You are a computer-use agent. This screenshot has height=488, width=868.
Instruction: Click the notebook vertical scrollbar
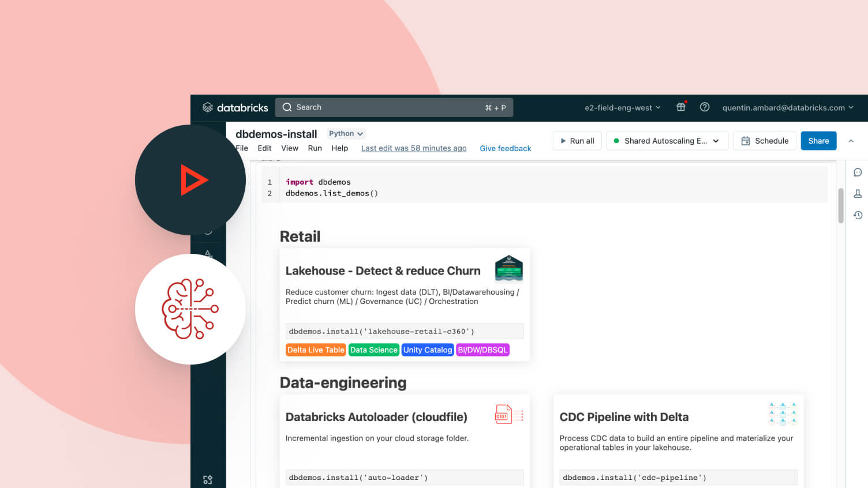click(841, 205)
